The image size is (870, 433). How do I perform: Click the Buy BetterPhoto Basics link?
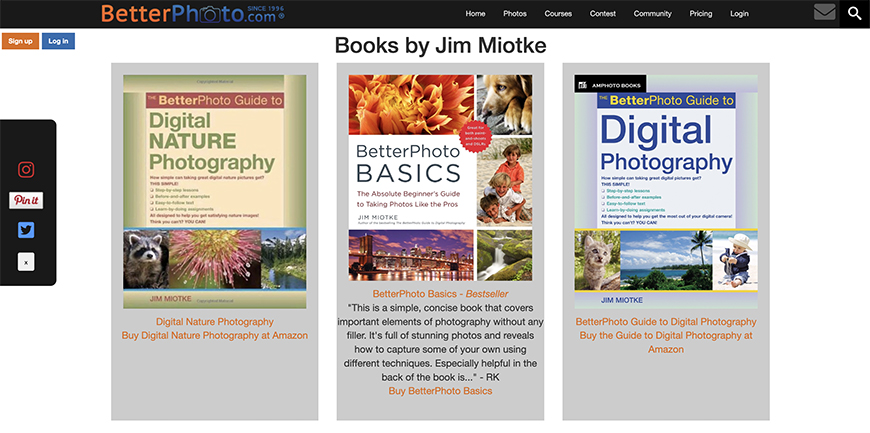point(441,391)
